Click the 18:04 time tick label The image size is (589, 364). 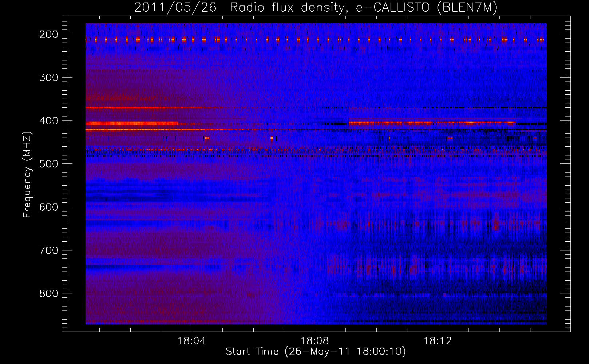(x=191, y=341)
